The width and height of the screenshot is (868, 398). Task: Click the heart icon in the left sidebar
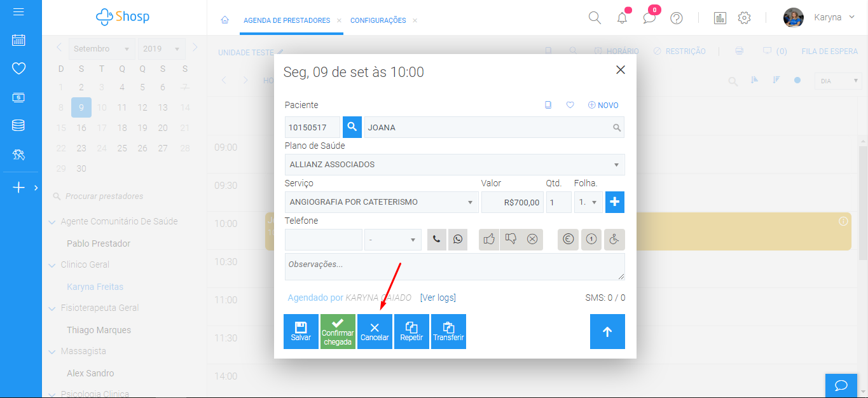tap(18, 69)
